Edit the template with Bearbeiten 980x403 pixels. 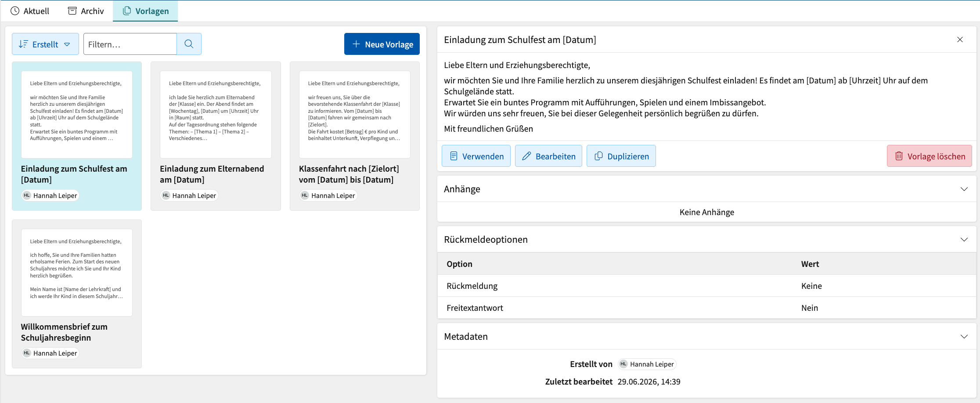(x=548, y=156)
